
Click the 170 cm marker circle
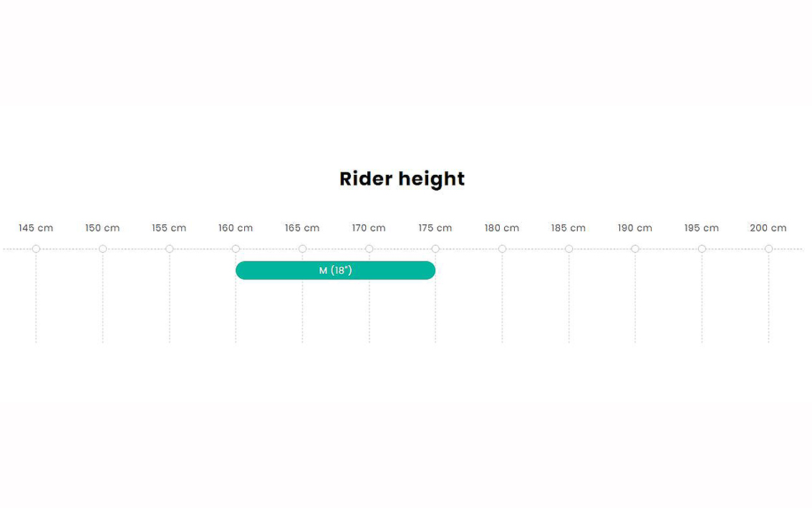pyautogui.click(x=369, y=249)
